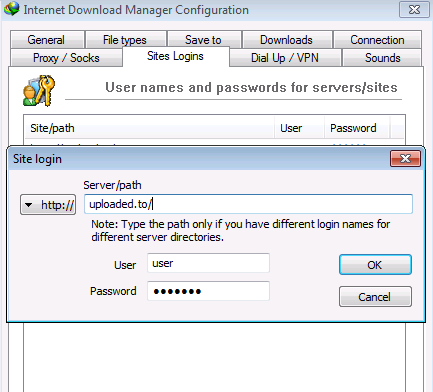Switch to Proxy / Socks tab

pyautogui.click(x=66, y=58)
